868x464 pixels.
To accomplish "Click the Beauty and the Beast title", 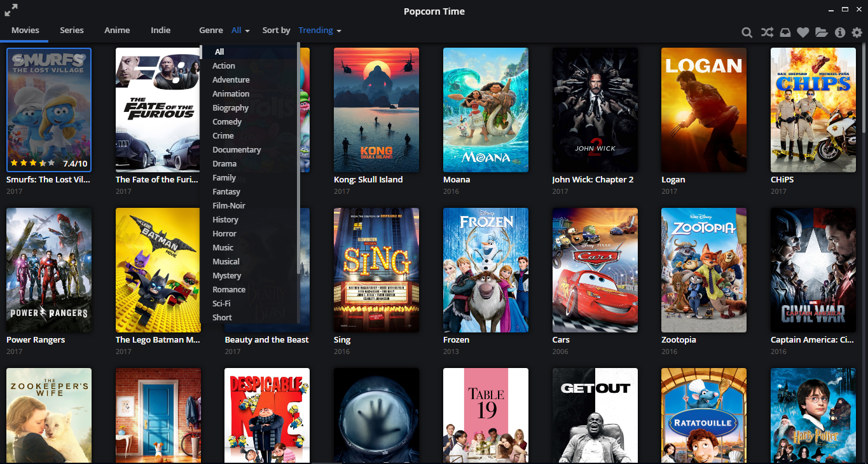I will (266, 340).
